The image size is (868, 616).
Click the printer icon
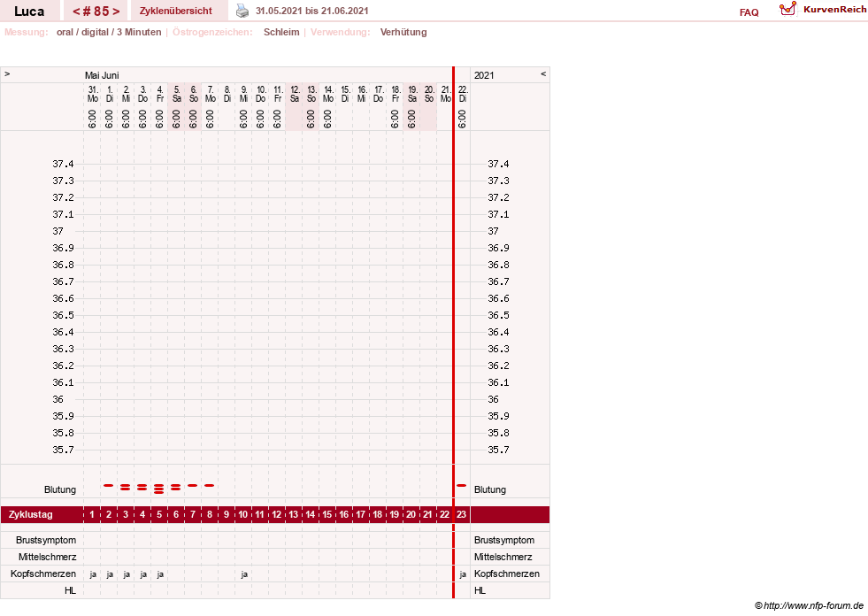(x=242, y=11)
